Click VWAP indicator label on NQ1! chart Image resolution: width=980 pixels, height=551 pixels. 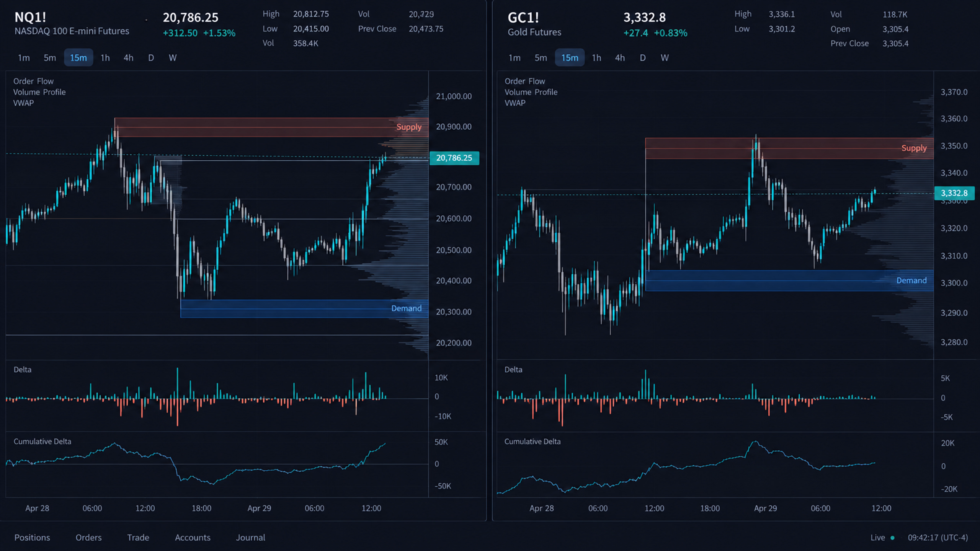(x=23, y=103)
